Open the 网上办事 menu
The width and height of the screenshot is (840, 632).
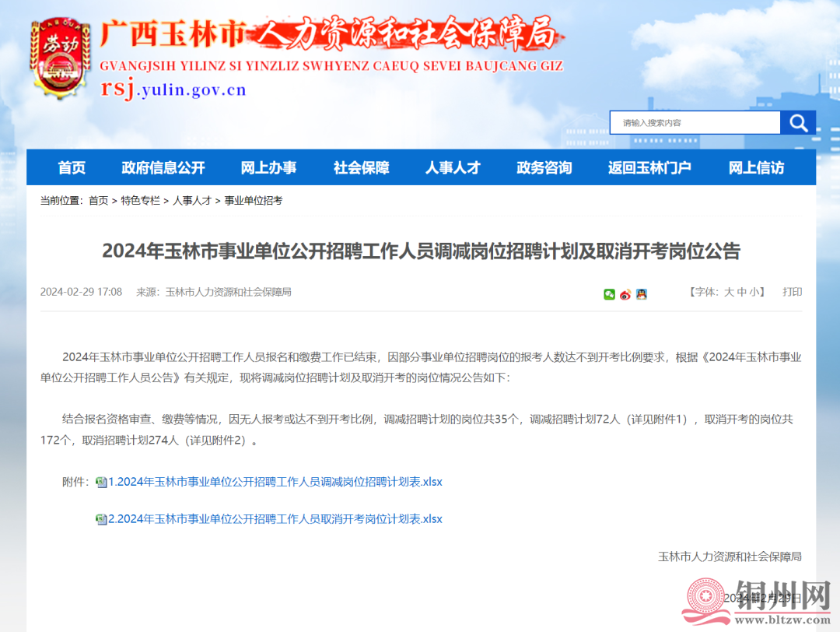point(268,167)
